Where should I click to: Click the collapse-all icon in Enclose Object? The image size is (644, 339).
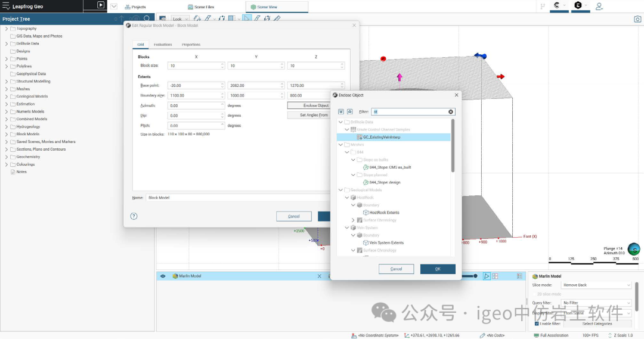pyautogui.click(x=349, y=111)
